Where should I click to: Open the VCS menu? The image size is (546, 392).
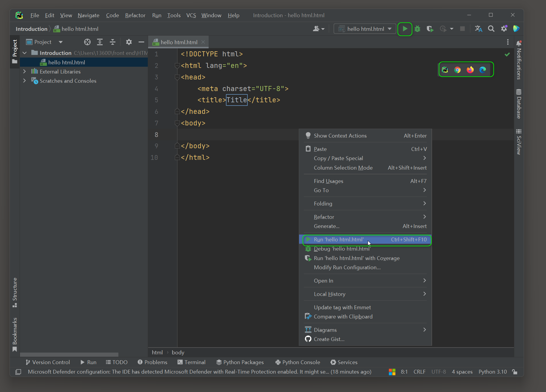[x=191, y=15]
